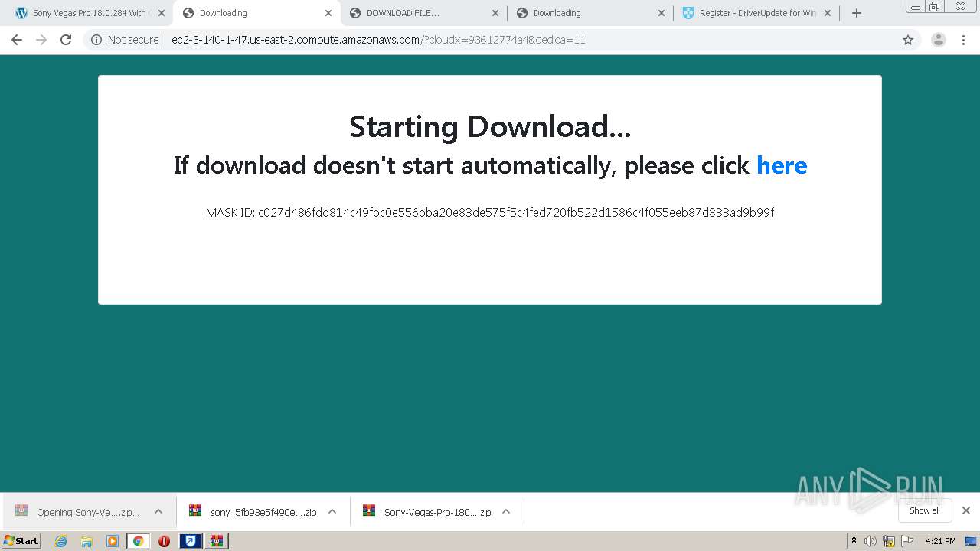The width and height of the screenshot is (980, 551).
Task: Show hidden system tray icons
Action: (x=854, y=541)
